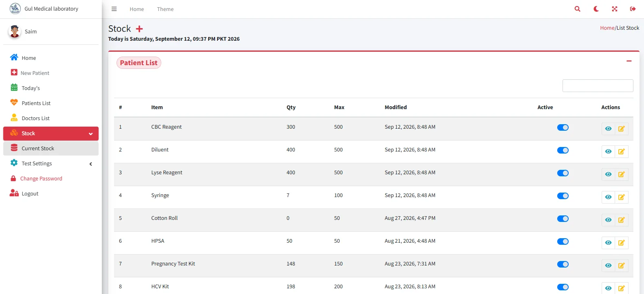The height and width of the screenshot is (294, 644).
Task: View CBC Reagent details via eye icon
Action: point(608,129)
